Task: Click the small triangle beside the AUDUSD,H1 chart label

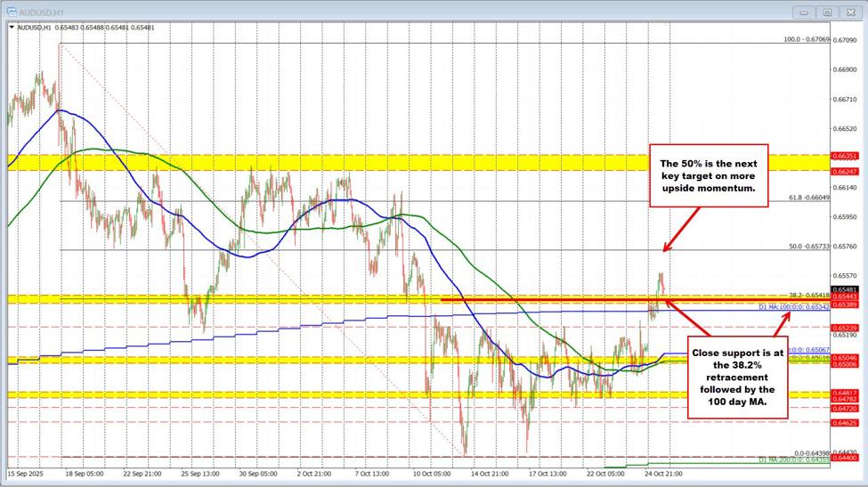Action: click(12, 27)
